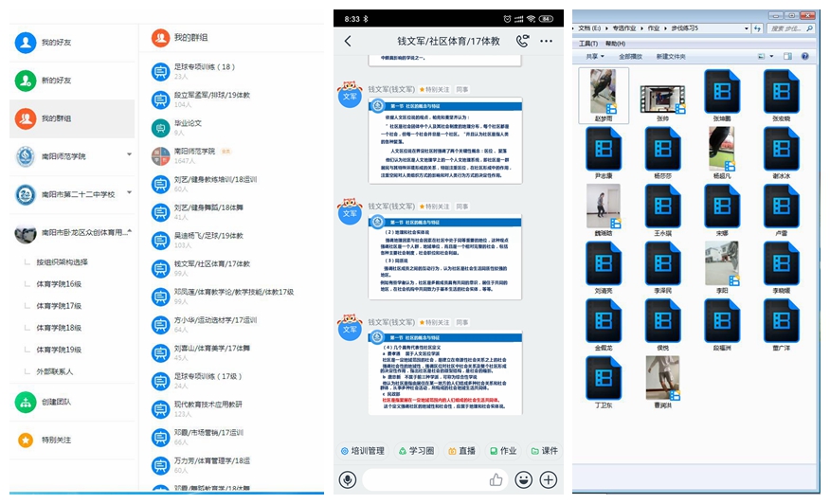Open 我的好友 contacts icon
Image resolution: width=830 pixels, height=504 pixels.
[x=26, y=43]
